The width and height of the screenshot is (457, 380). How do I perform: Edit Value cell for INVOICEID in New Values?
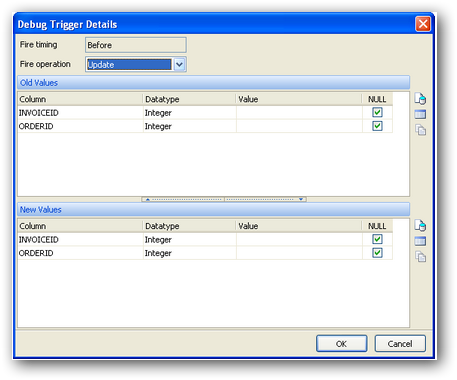point(299,239)
